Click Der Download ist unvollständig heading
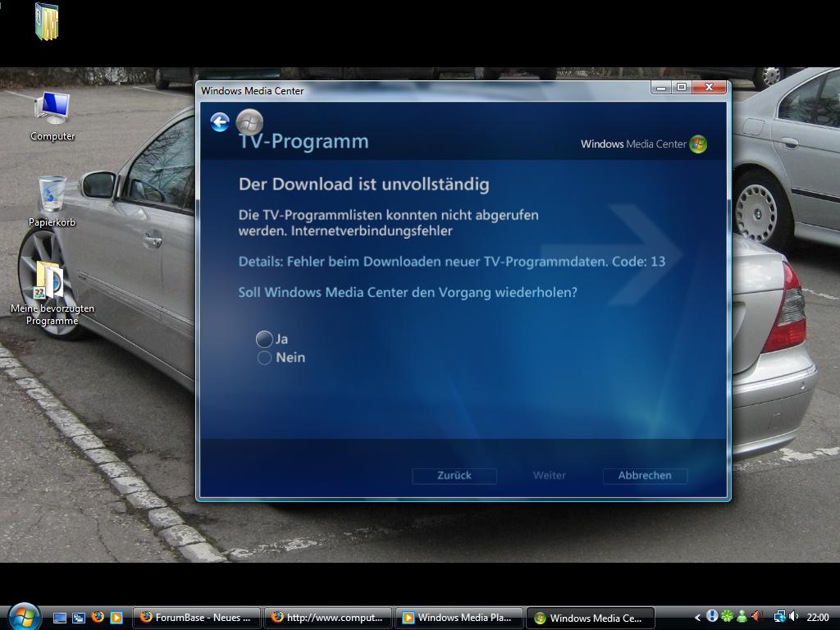This screenshot has height=630, width=840. click(x=363, y=185)
